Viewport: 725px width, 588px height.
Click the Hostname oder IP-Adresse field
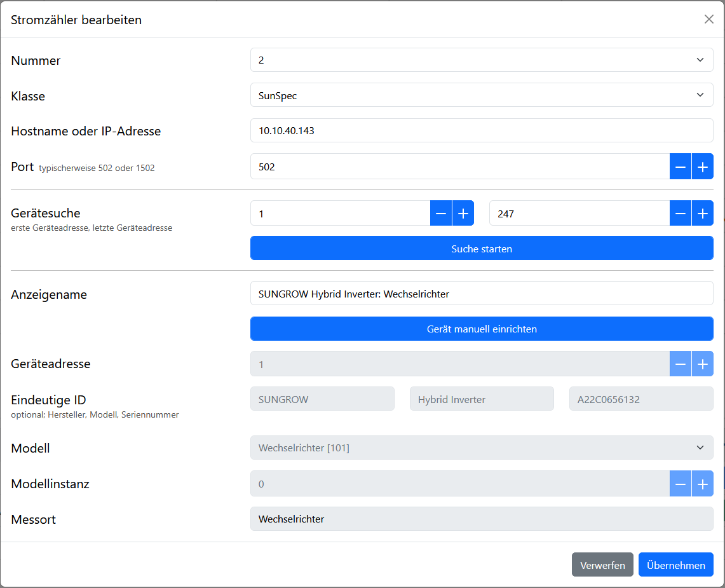(x=482, y=130)
